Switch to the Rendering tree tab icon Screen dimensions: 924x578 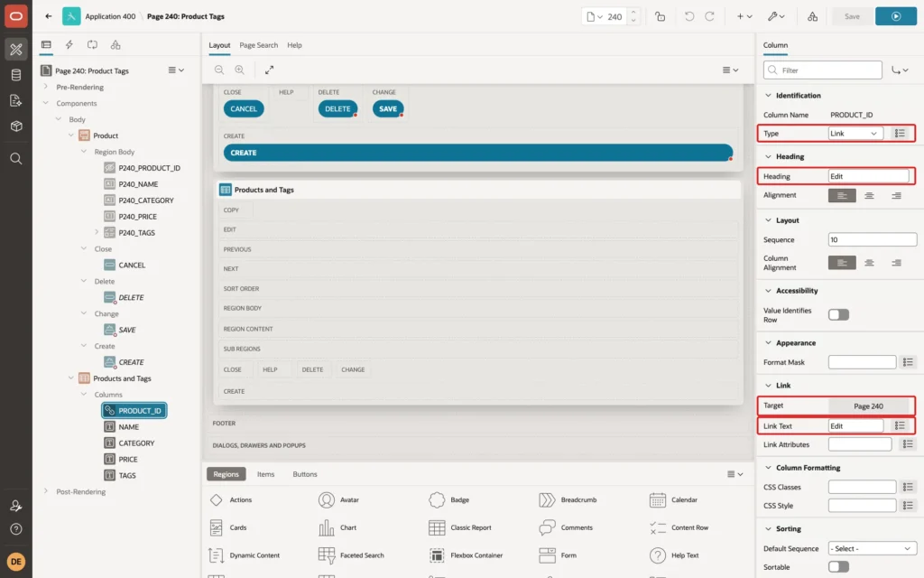[46, 45]
